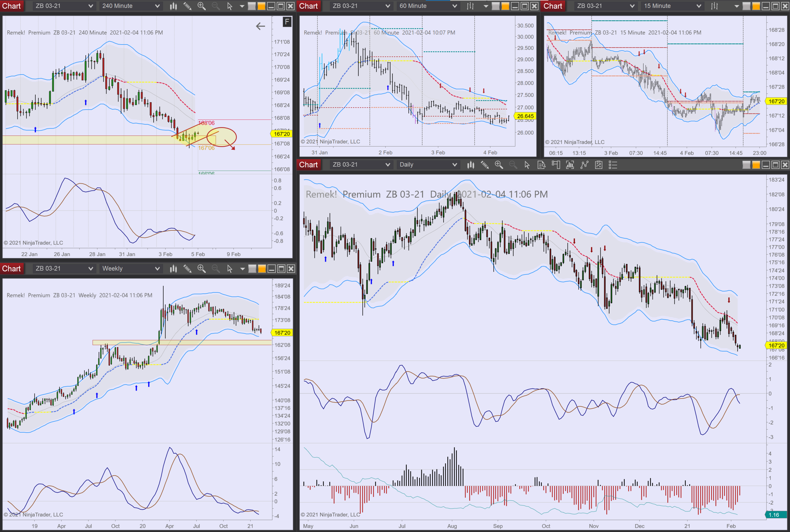Click zoom in magnifier in Weekly chart toolbar
790x532 pixels.
pos(201,269)
